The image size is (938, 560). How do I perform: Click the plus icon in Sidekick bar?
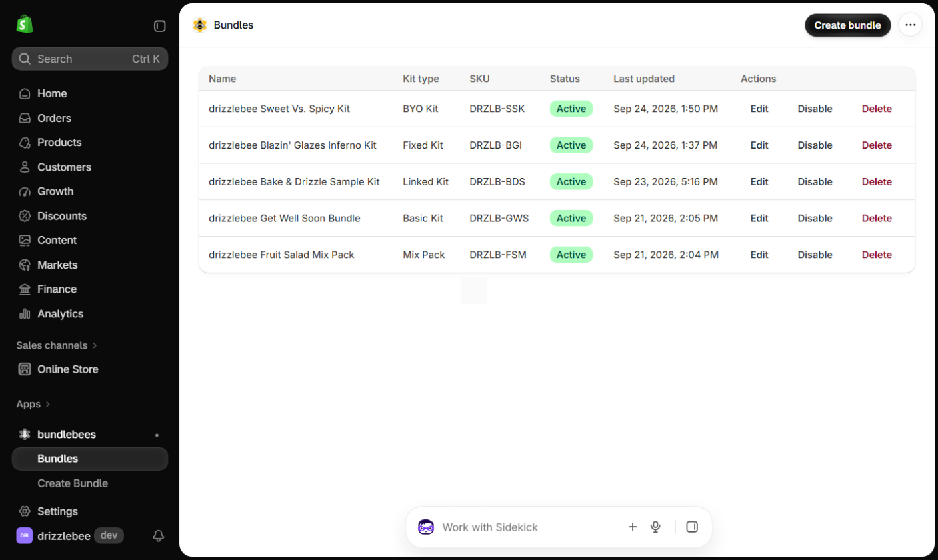pos(633,527)
